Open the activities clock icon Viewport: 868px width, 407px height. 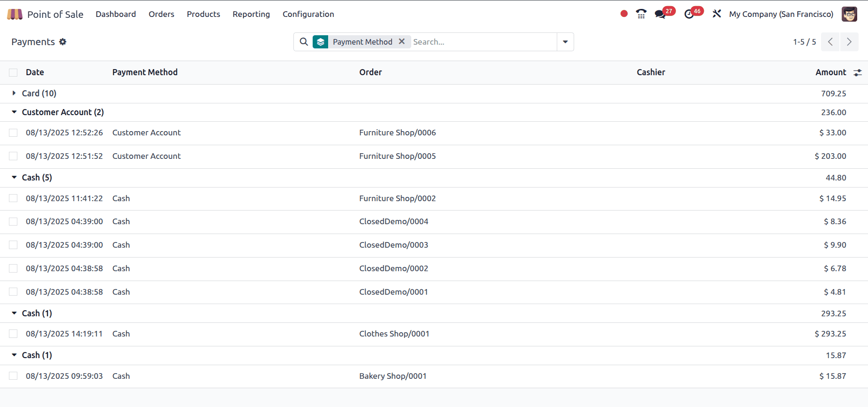click(689, 14)
